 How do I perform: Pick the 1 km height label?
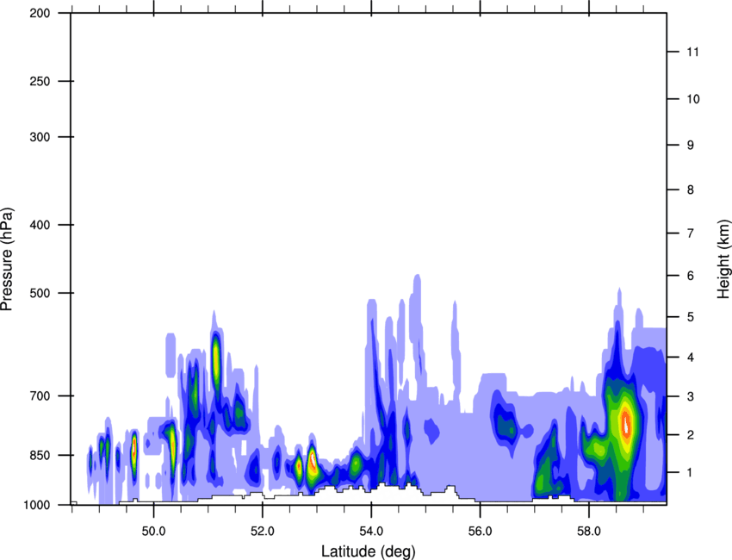pos(691,473)
